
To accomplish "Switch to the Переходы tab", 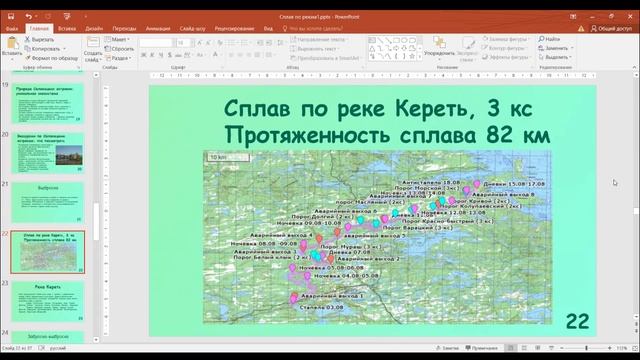I will [124, 29].
